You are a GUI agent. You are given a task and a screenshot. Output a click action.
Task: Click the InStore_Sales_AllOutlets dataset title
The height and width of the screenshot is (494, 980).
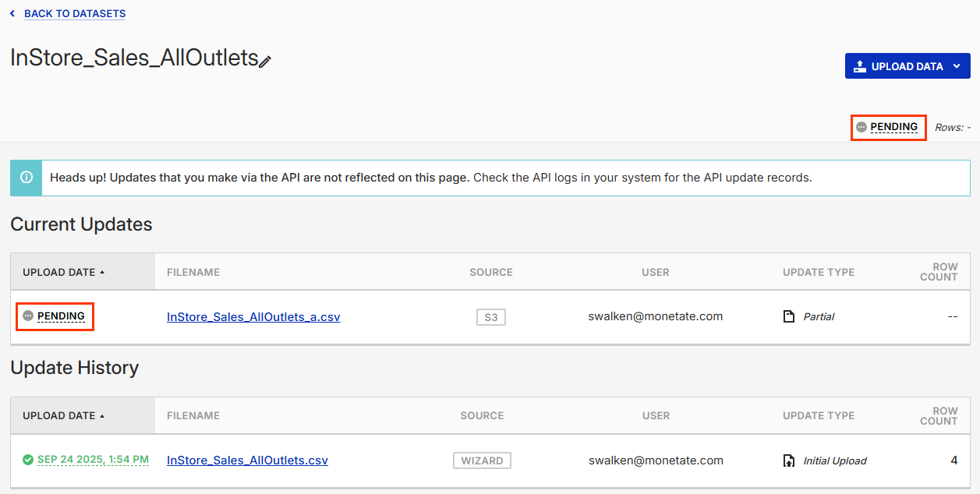tap(134, 58)
